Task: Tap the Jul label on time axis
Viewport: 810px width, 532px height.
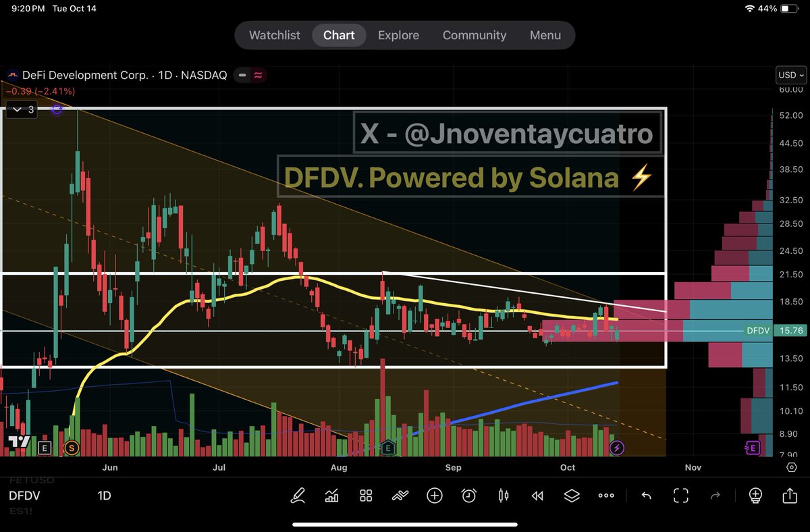Action: tap(218, 467)
